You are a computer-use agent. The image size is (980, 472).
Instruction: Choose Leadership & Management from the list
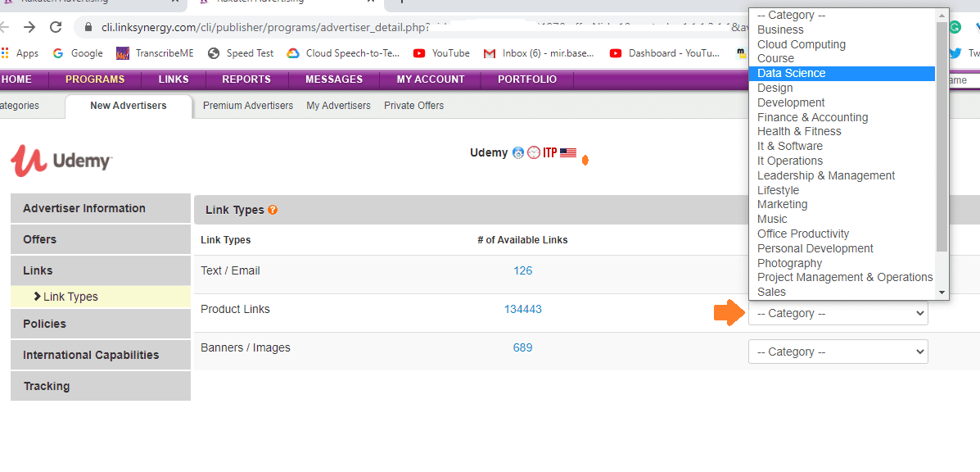click(842, 175)
